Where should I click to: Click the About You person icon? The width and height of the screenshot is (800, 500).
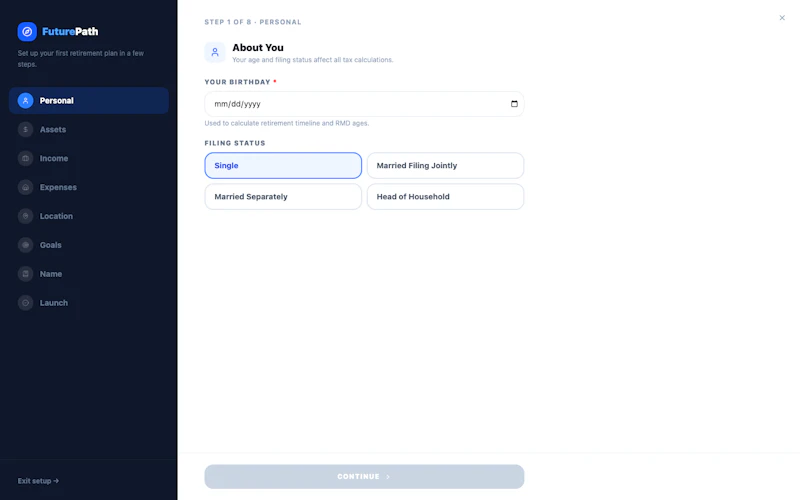click(x=215, y=52)
